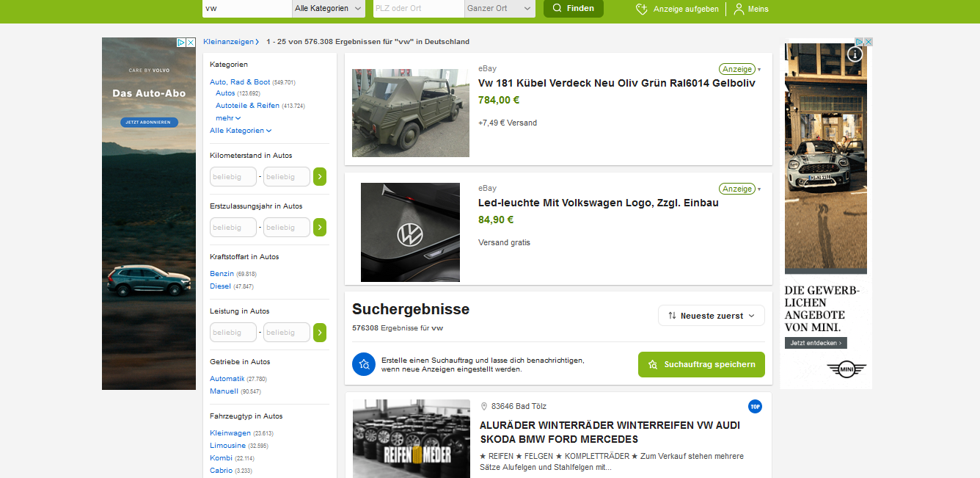Click Kilometerstand minimum beliebig field
Screen dimensions: 980x478
coord(233,176)
